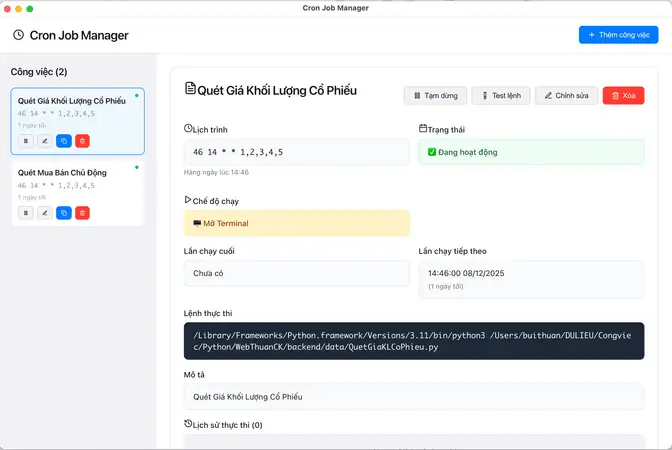Delete Quét Giá Khối Lượng job via sidebar trash icon
Viewport: 672px width, 450px height.
click(x=82, y=141)
